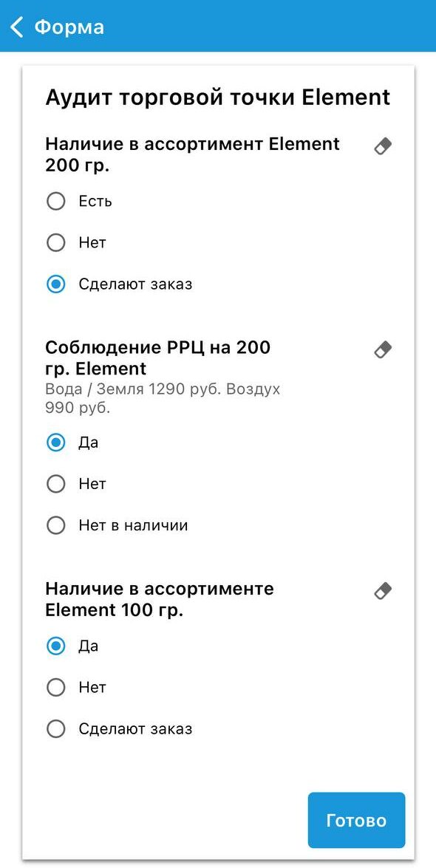Image resolution: width=436 pixels, height=868 pixels.
Task: Clear answers for 'Наличие в ассортимент Element 200 гр.'
Action: [x=381, y=146]
